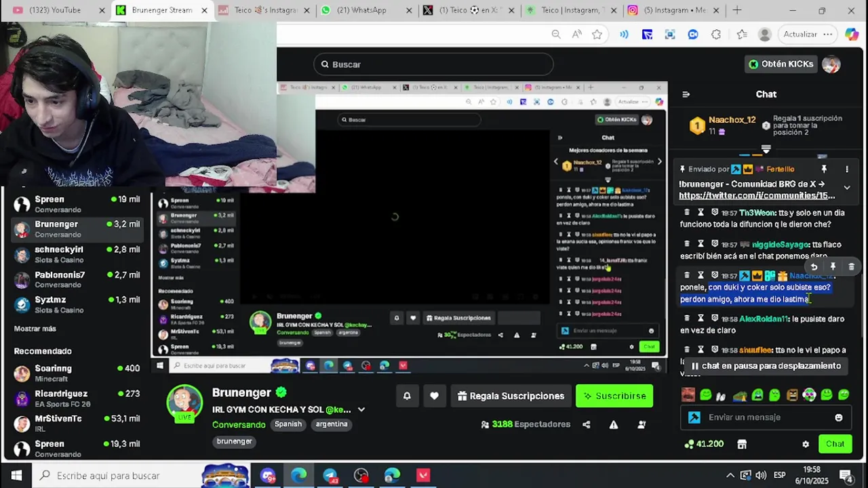Image resolution: width=868 pixels, height=488 pixels.
Task: Click the Enviar un mensaje chat input
Action: tap(766, 418)
